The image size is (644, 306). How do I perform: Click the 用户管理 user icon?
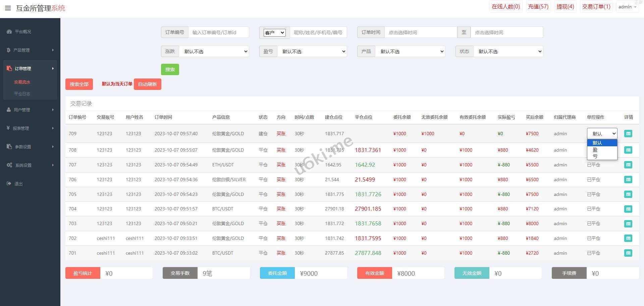pyautogui.click(x=9, y=110)
